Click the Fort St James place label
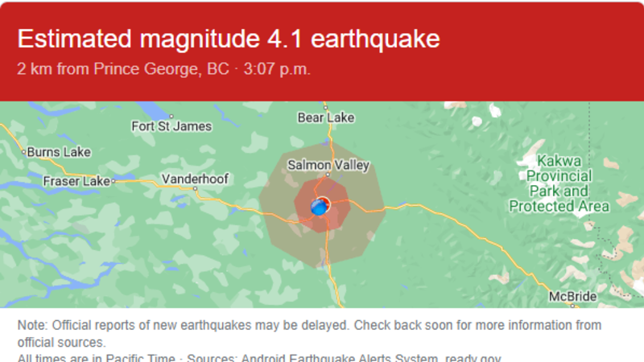Image resolution: width=644 pixels, height=362 pixels. point(171,126)
